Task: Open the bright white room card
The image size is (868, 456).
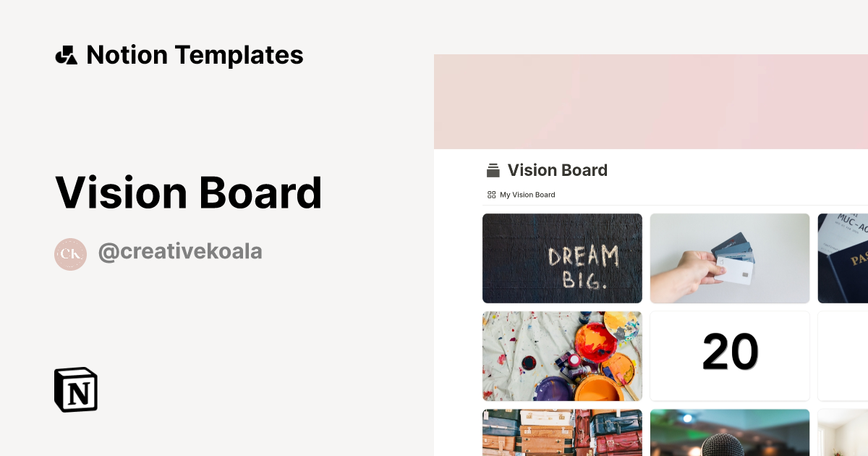Action: point(843,433)
